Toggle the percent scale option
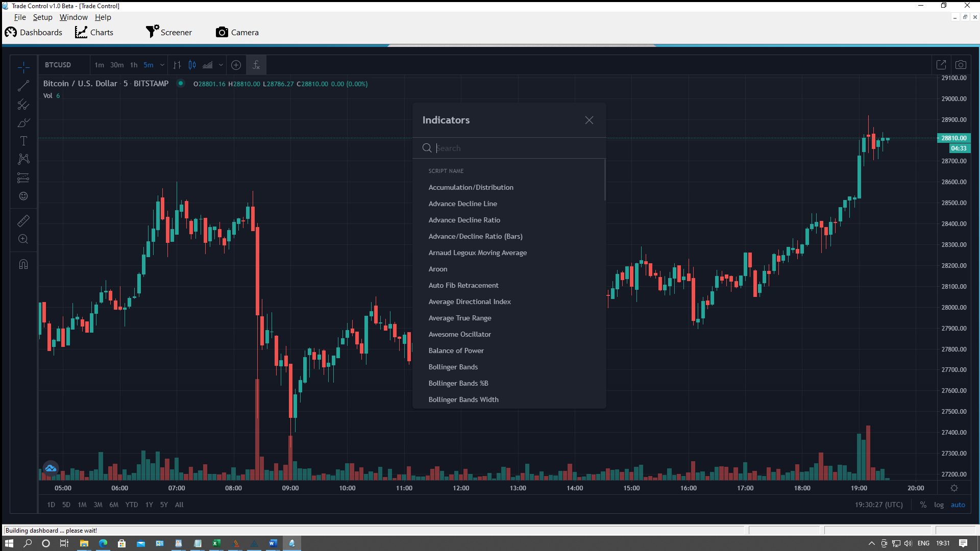Viewport: 980px width, 551px height. pos(923,505)
